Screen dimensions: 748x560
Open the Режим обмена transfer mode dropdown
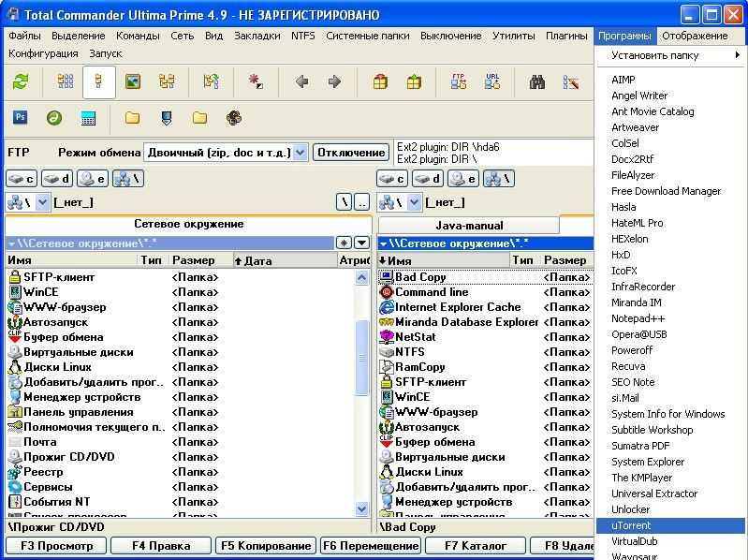click(300, 153)
